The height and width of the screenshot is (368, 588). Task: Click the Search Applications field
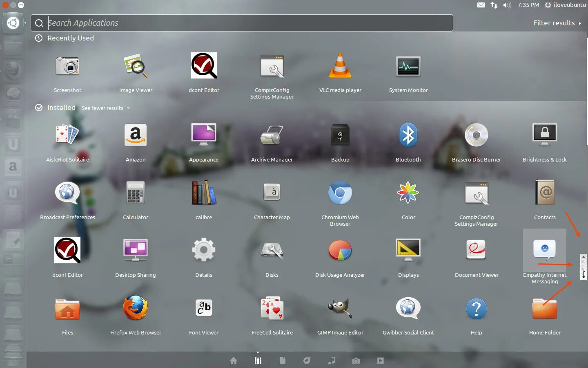pos(242,23)
